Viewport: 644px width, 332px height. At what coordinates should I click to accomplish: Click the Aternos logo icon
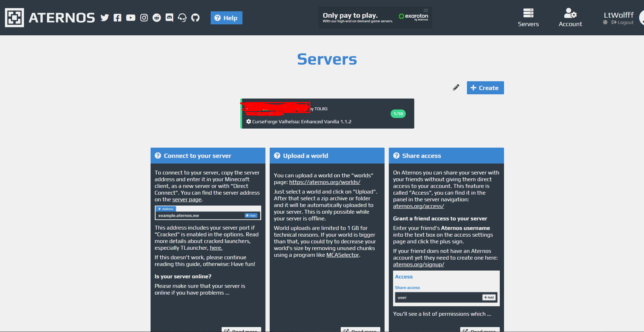[14, 18]
